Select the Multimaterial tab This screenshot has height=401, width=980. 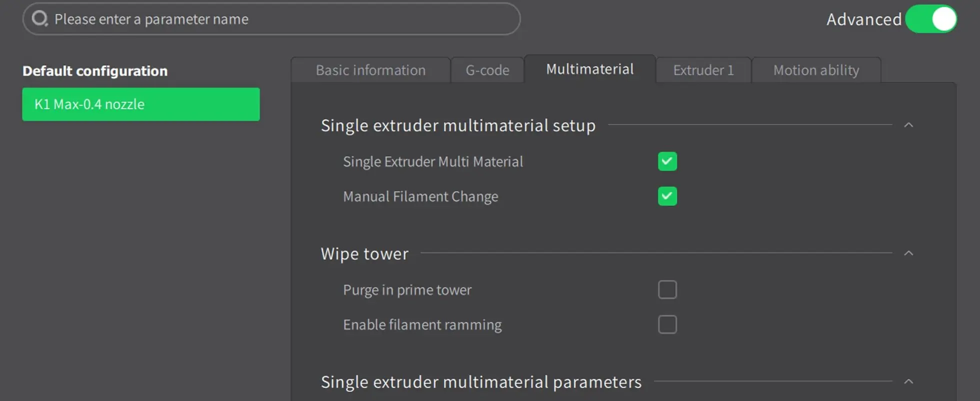pyautogui.click(x=589, y=69)
